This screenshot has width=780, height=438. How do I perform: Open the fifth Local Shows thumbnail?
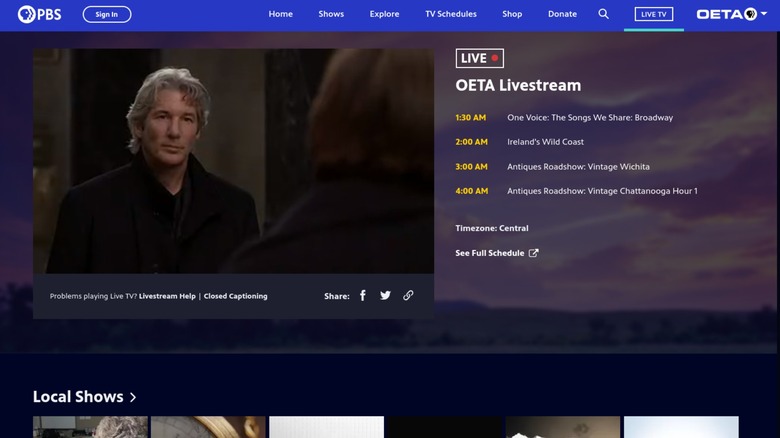coord(563,427)
